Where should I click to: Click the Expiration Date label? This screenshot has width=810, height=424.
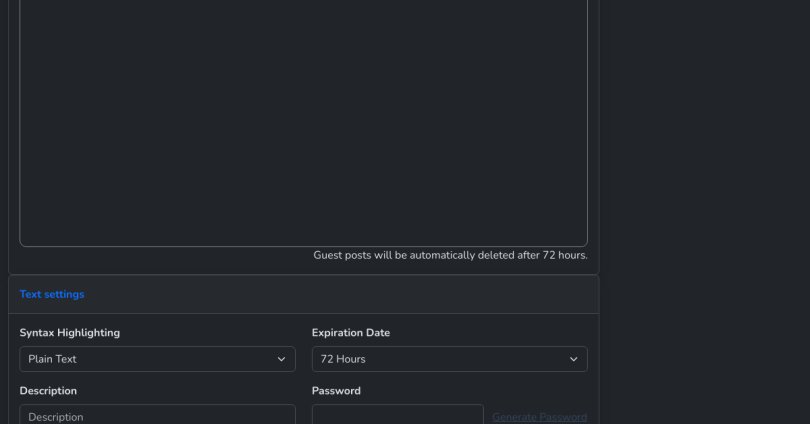(x=351, y=333)
